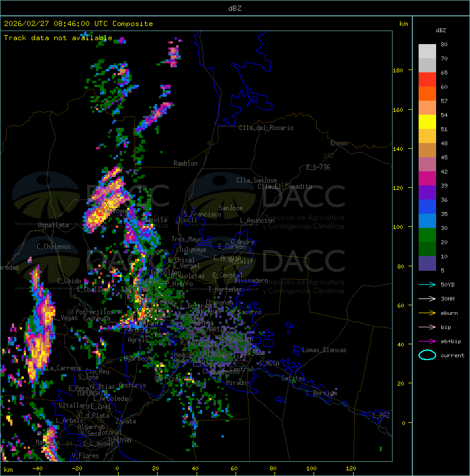Screen dimensions: 470x476
Task: Click the 'Track data not available' message
Action: click(x=58, y=38)
